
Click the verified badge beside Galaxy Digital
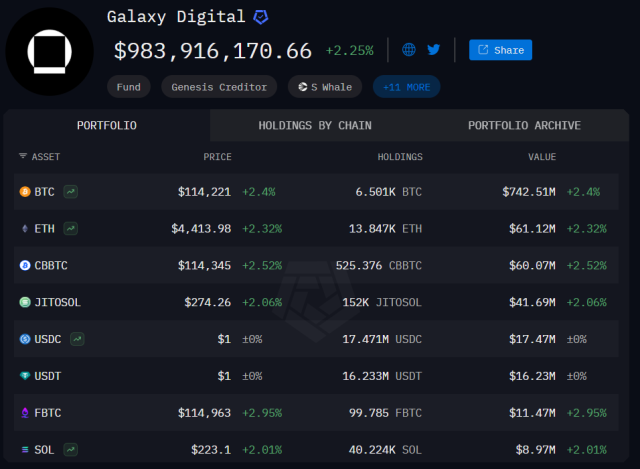pyautogui.click(x=260, y=17)
